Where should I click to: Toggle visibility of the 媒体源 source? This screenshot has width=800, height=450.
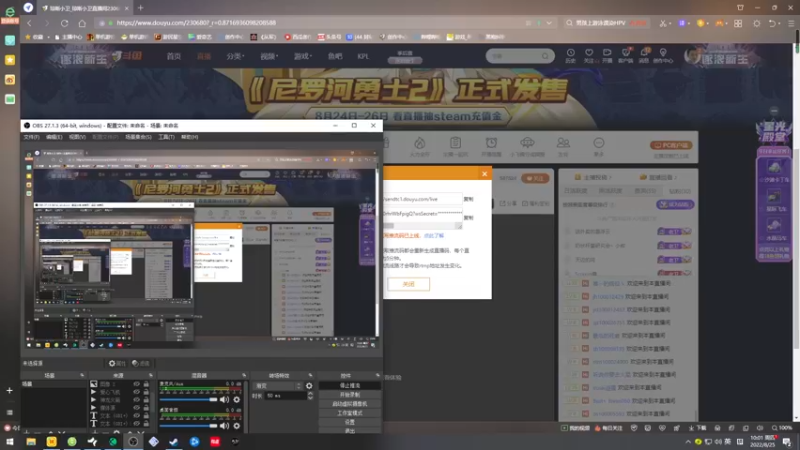[136, 408]
